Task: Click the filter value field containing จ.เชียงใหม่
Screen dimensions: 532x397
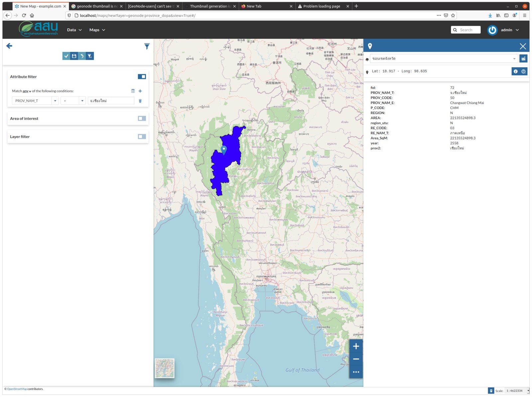Action: pos(111,100)
